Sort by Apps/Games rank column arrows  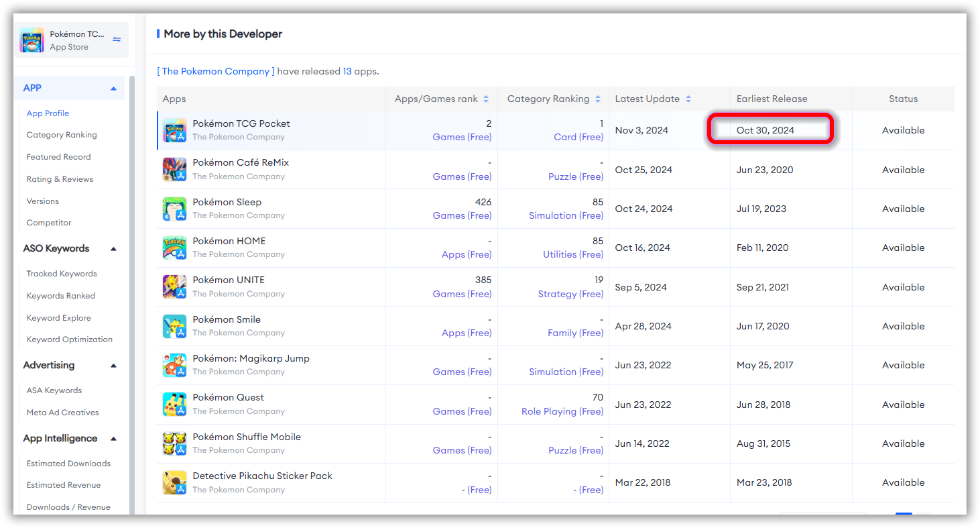486,99
